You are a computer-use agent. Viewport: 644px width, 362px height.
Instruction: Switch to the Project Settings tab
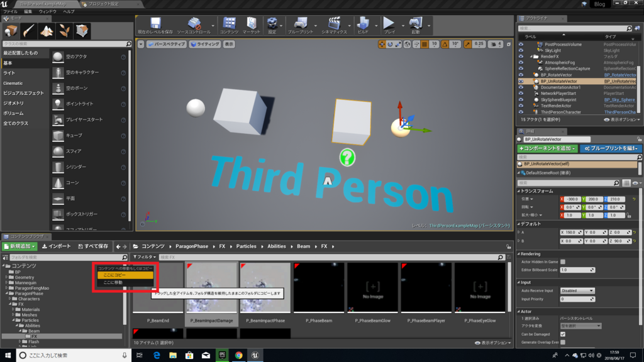pos(104,4)
